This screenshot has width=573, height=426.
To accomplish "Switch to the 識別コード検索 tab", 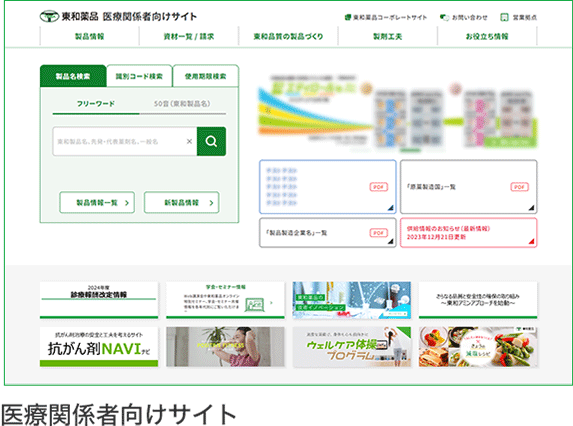I will (139, 76).
